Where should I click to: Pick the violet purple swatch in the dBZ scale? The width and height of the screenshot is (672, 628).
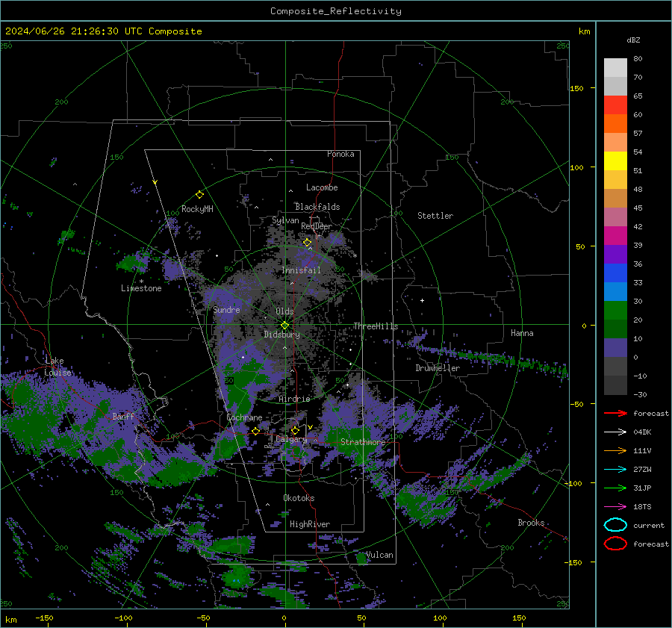[615, 255]
